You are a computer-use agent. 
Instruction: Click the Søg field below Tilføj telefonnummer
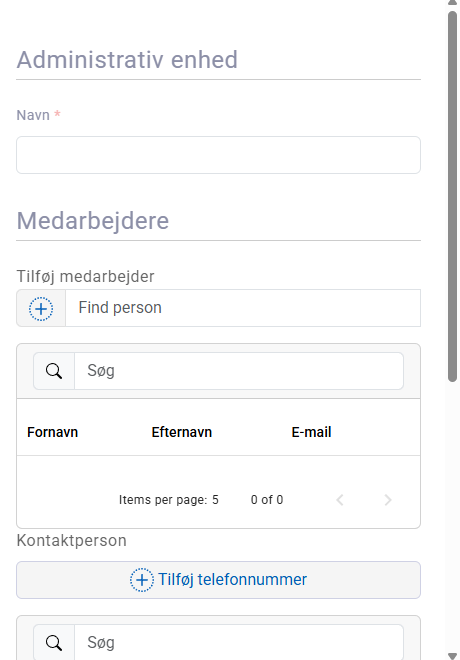pyautogui.click(x=239, y=642)
